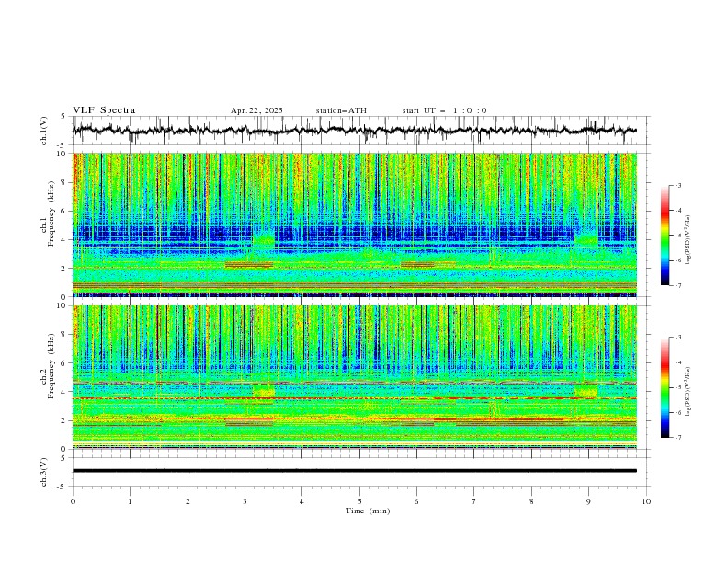The width and height of the screenshot is (728, 563).
Task: Click the date 'Apr. 22, 2025'
Action: pyautogui.click(x=256, y=110)
